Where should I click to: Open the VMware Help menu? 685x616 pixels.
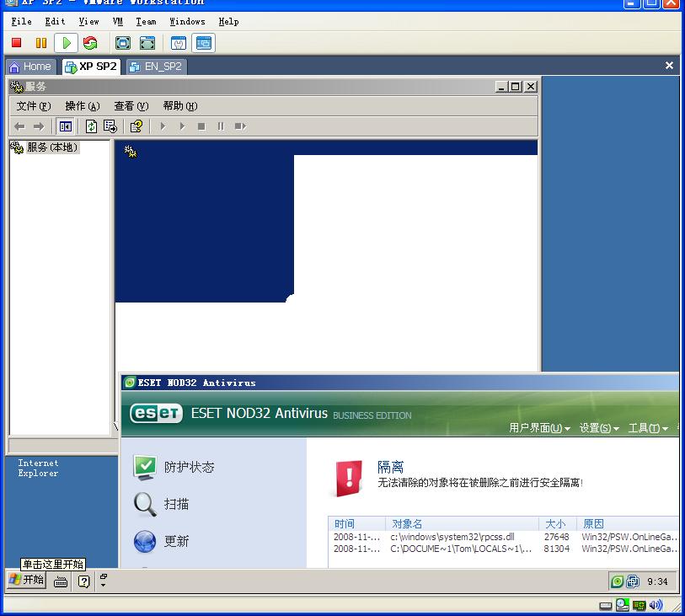point(229,21)
